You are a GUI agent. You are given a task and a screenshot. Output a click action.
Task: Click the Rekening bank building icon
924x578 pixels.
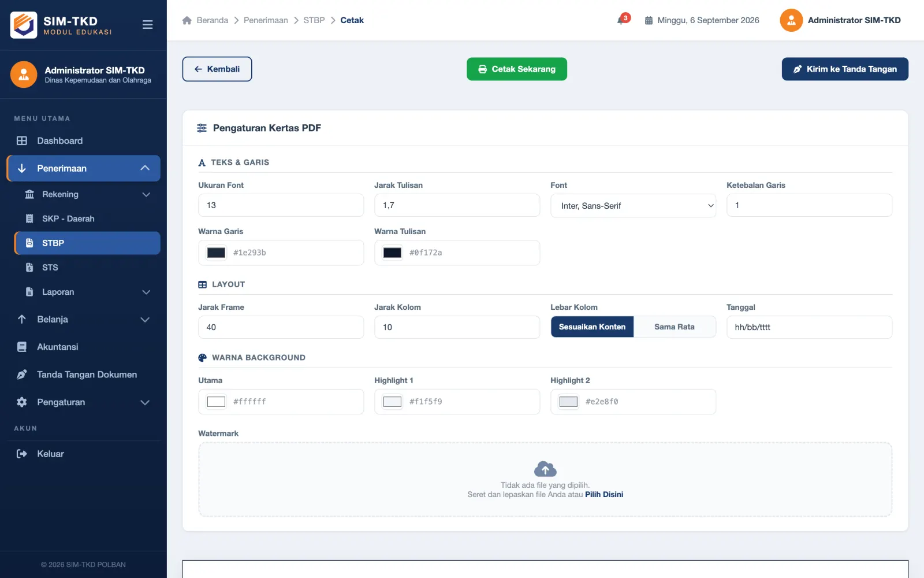point(29,194)
